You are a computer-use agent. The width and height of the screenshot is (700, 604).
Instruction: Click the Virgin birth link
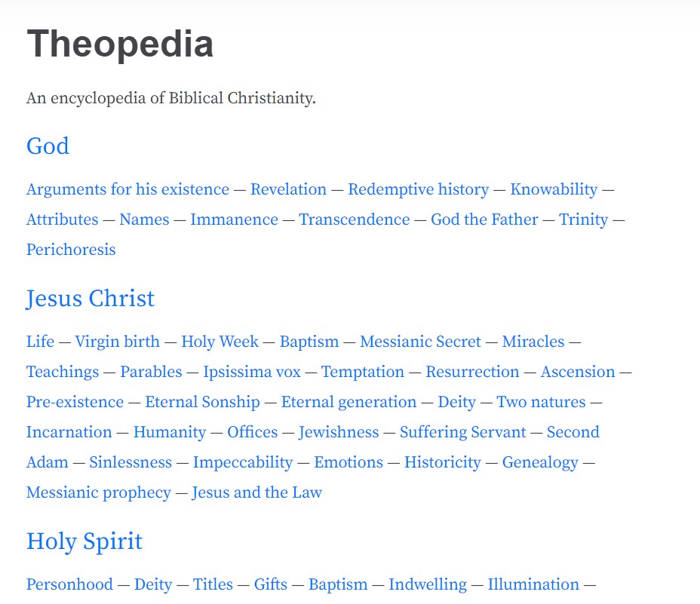point(117,342)
